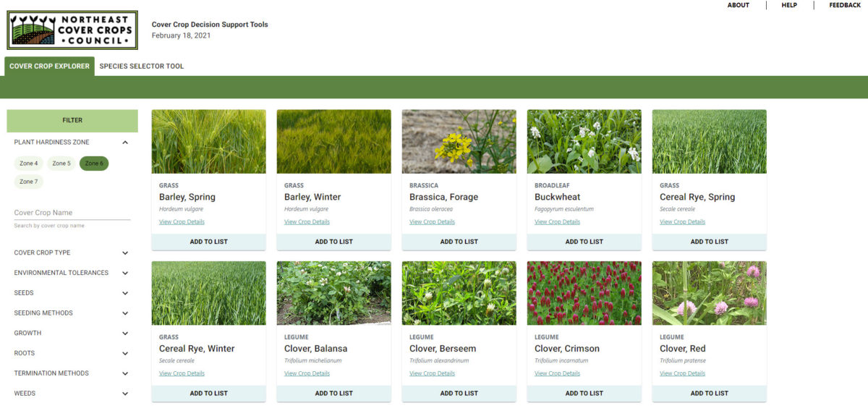
Task: View crop details for Cereal Rye, Winter
Action: pyautogui.click(x=182, y=374)
